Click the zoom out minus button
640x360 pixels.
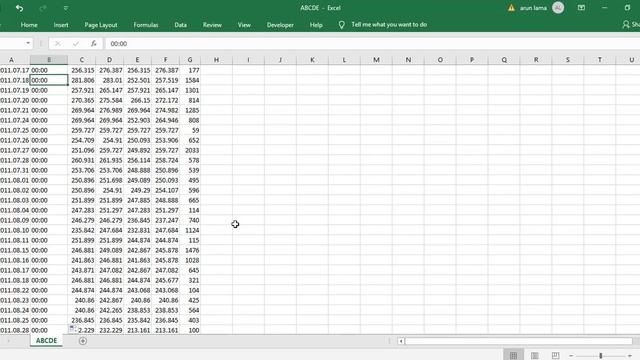point(571,356)
